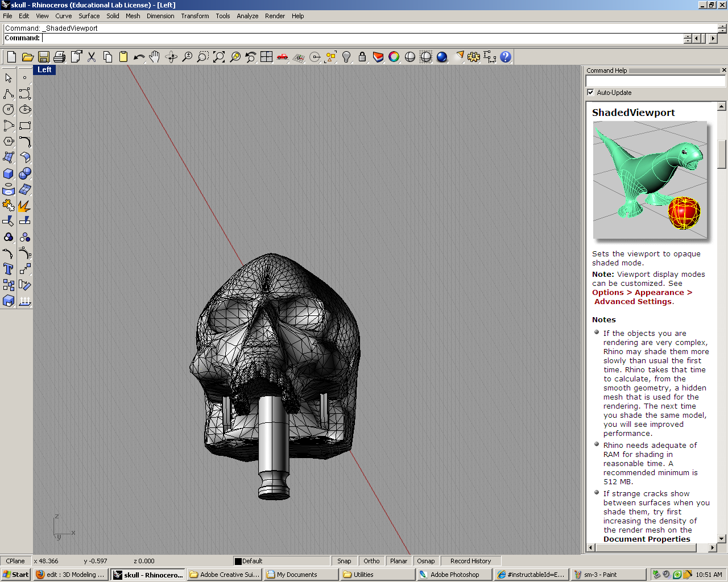Click the black Default layer color swatch
728x582 pixels.
(238, 561)
